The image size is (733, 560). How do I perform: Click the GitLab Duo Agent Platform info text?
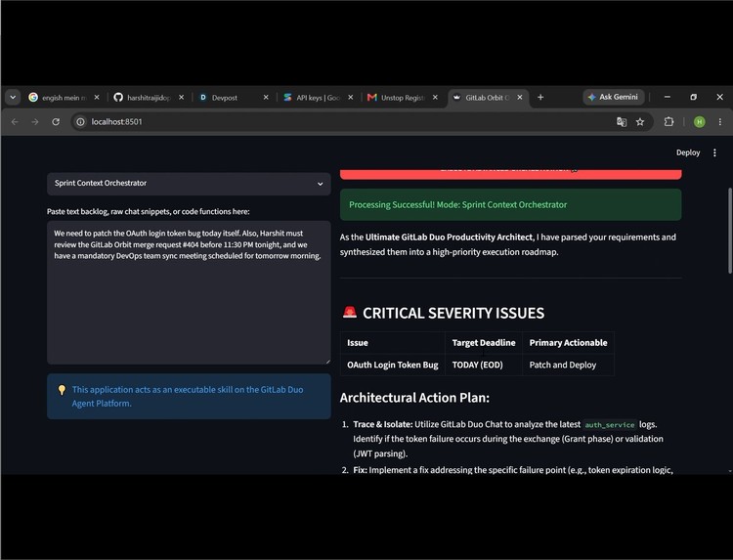pyautogui.click(x=188, y=396)
